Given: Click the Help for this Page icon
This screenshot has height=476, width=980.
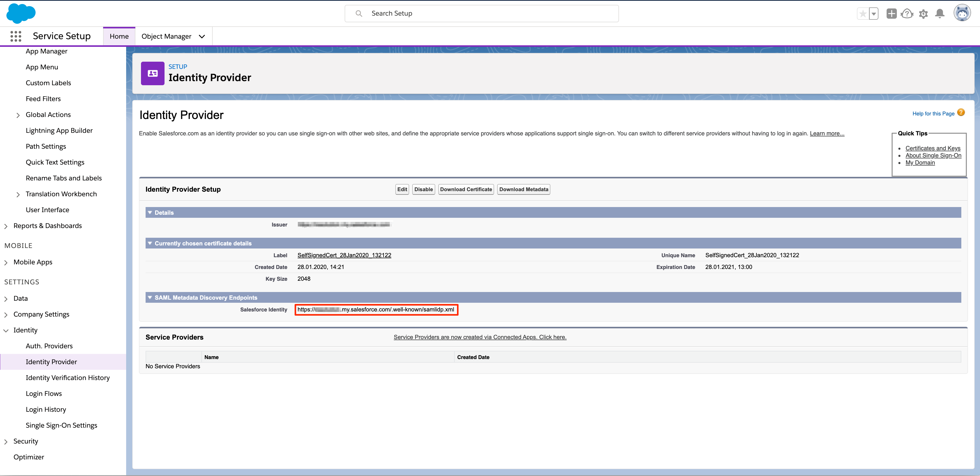Looking at the screenshot, I should click(961, 113).
